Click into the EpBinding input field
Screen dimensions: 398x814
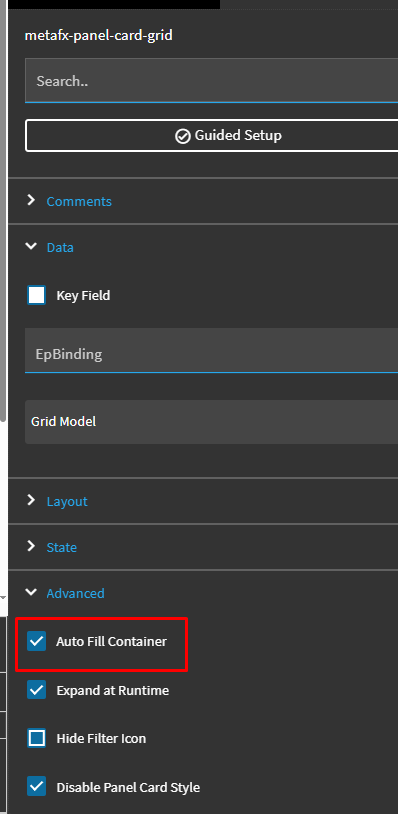point(212,350)
